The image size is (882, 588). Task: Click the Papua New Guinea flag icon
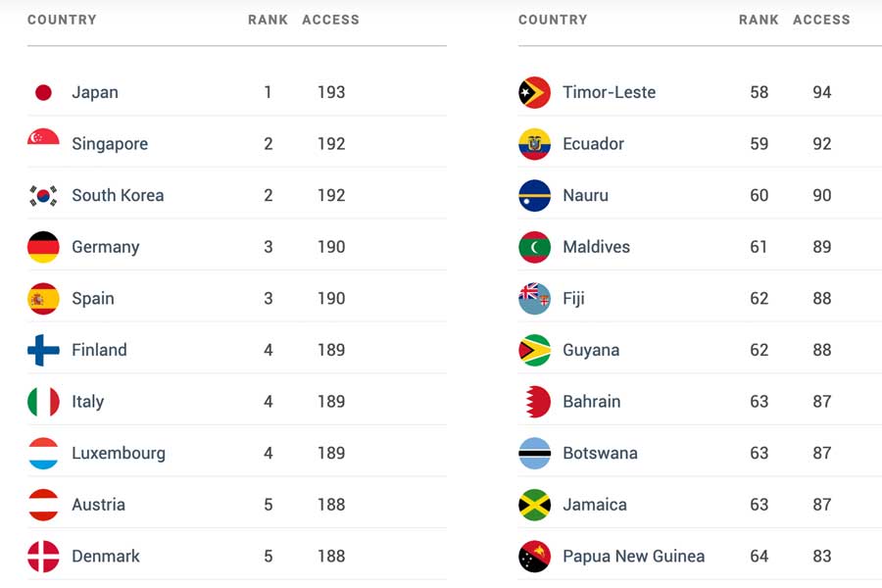534,557
